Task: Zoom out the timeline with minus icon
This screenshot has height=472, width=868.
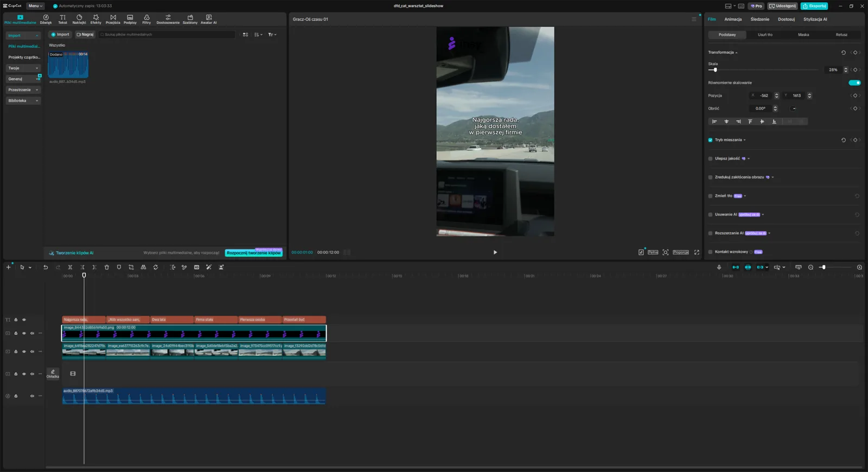Action: (810, 267)
